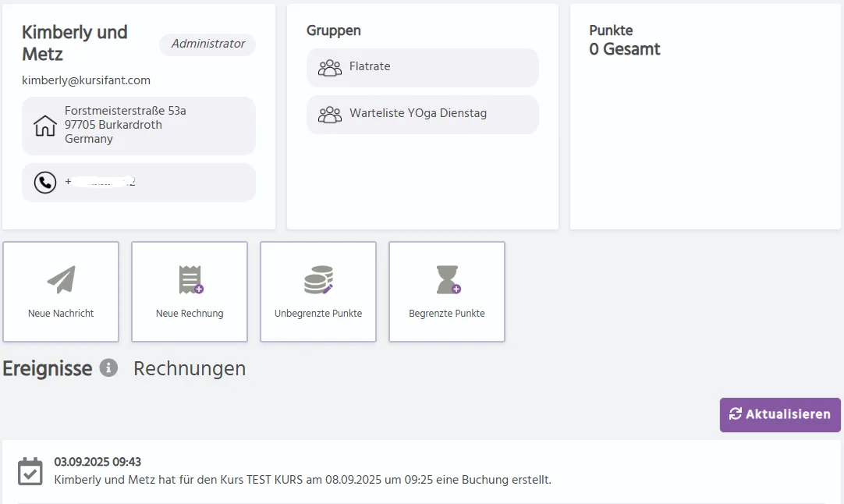The width and height of the screenshot is (844, 504).
Task: Click the calendar check icon of booking event
Action: click(30, 471)
